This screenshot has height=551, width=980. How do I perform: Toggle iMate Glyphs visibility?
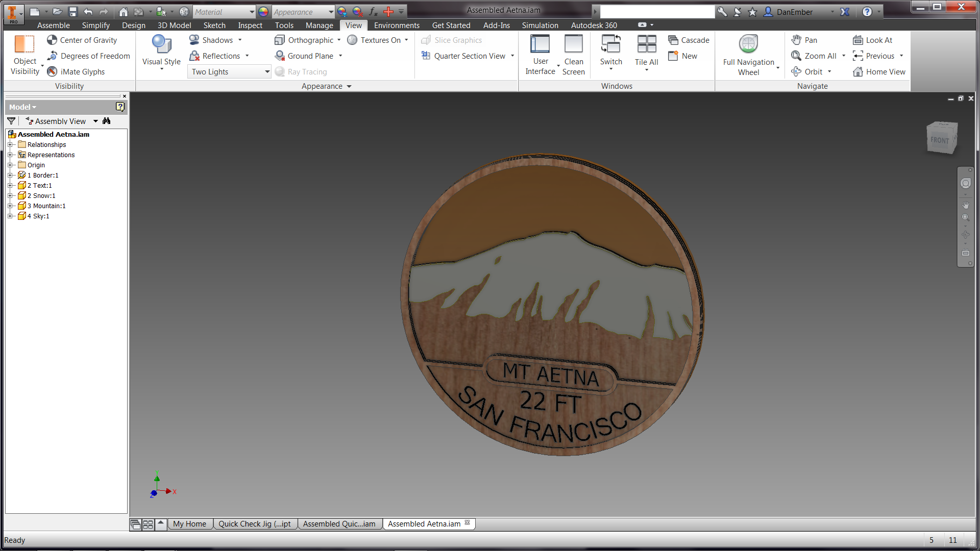pos(76,72)
